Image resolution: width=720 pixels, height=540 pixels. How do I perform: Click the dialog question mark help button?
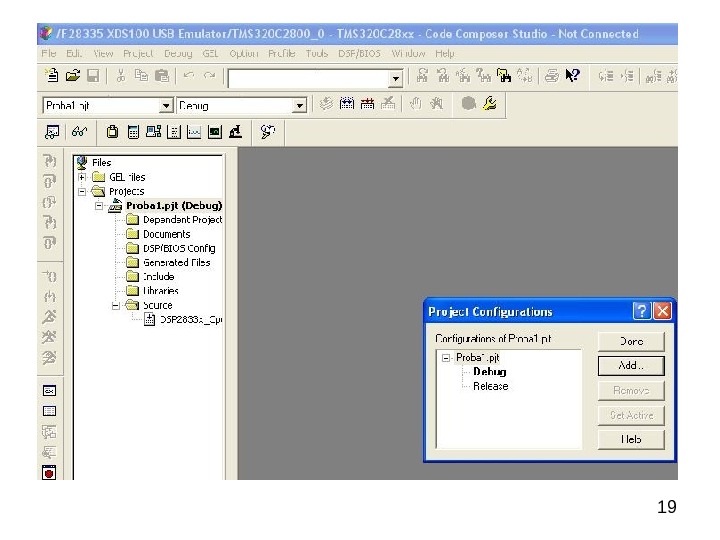pyautogui.click(x=641, y=311)
